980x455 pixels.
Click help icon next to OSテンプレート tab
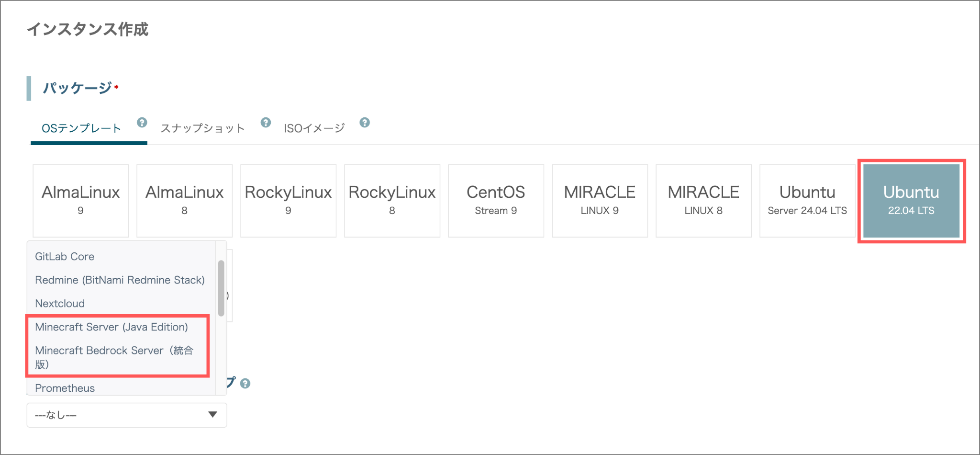pyautogui.click(x=142, y=123)
